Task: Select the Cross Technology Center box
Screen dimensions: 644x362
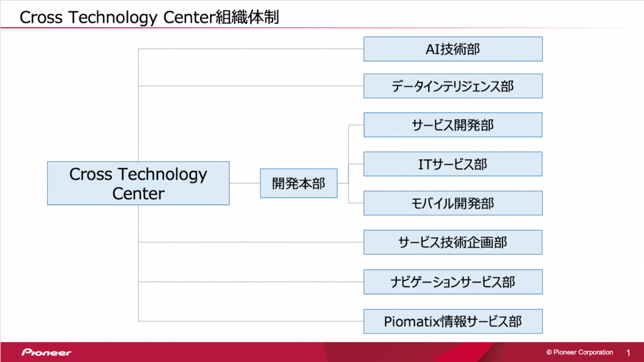Action: click(x=138, y=183)
